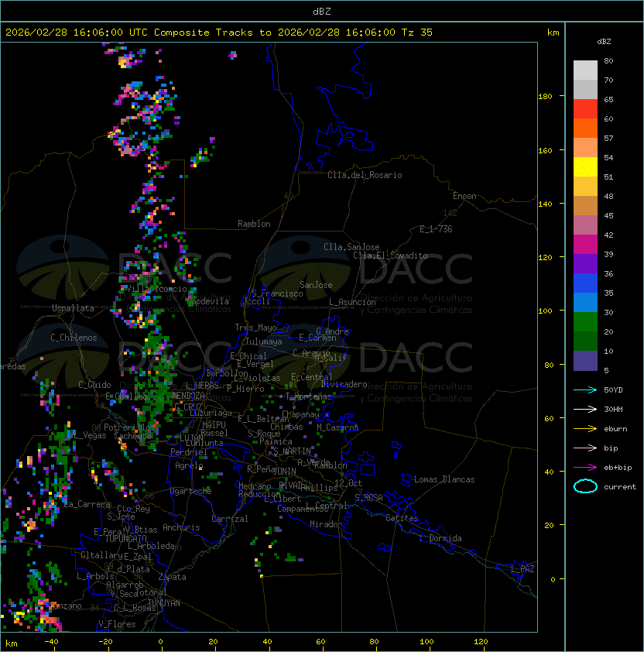Select the light blue 30-35 dBZ color band
This screenshot has width=644, height=652.
(x=585, y=302)
